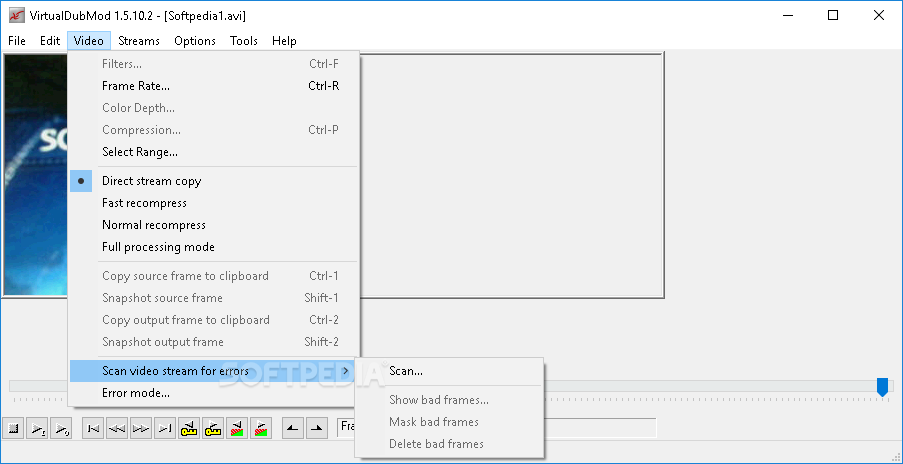Open the Edit menu
Viewport: 903px width, 464px height.
coord(50,41)
